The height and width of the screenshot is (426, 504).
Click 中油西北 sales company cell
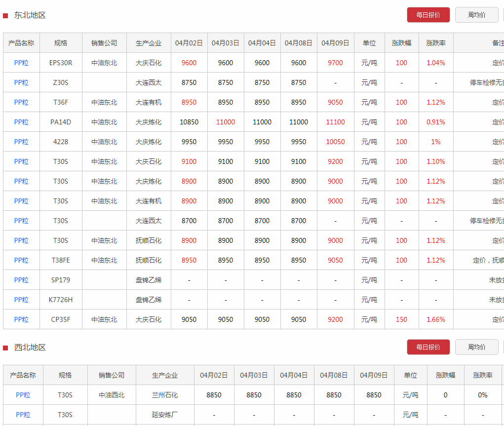tap(112, 395)
